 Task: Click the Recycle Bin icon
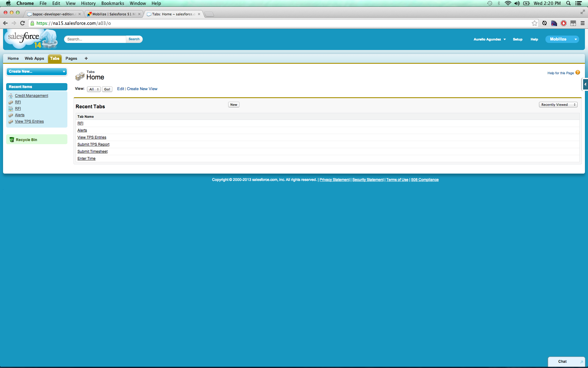click(12, 140)
